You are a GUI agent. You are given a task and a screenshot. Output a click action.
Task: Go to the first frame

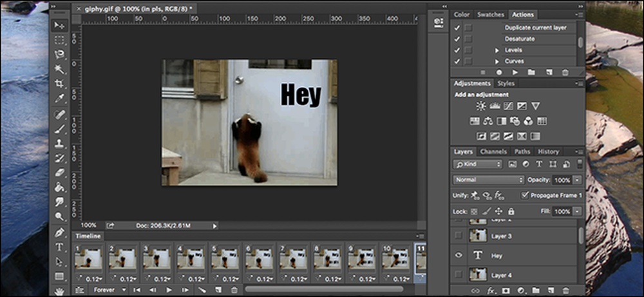137,290
